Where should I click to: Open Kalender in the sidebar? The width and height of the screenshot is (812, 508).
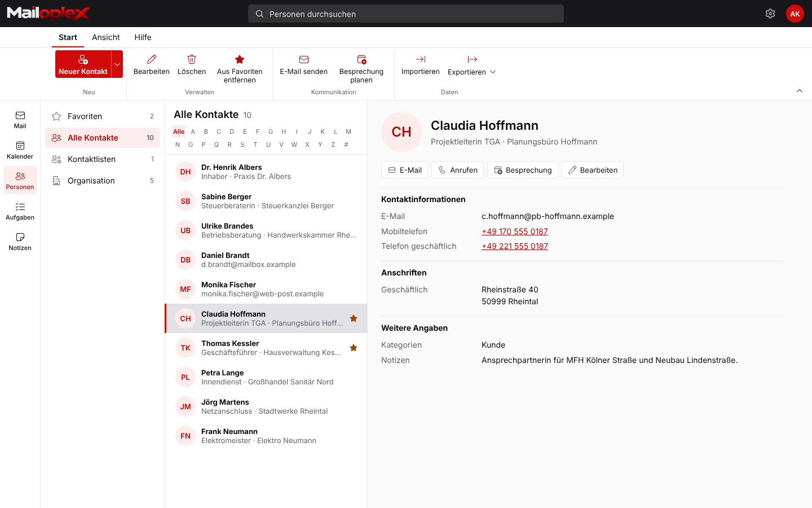coord(20,150)
